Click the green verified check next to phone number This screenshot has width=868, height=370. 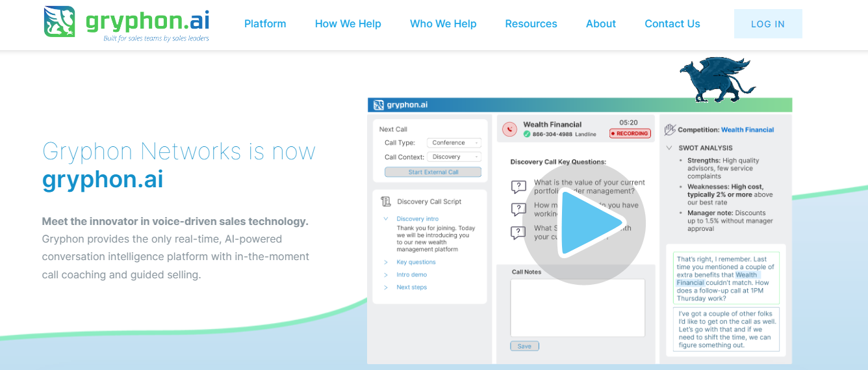point(527,134)
